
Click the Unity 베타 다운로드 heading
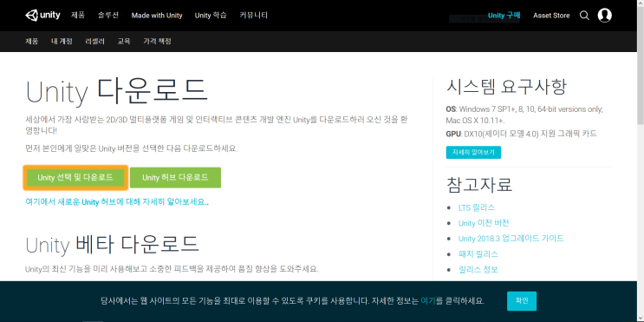point(113,245)
